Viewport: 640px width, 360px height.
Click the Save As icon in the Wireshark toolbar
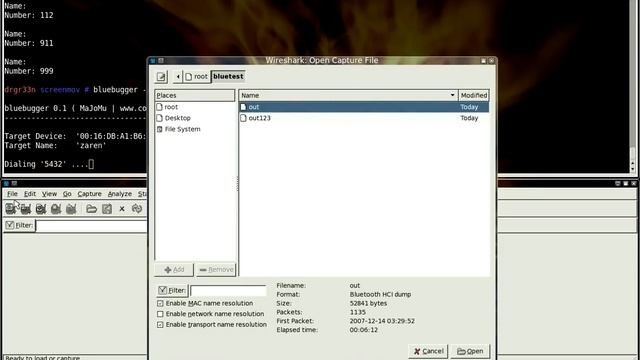[x=107, y=209]
